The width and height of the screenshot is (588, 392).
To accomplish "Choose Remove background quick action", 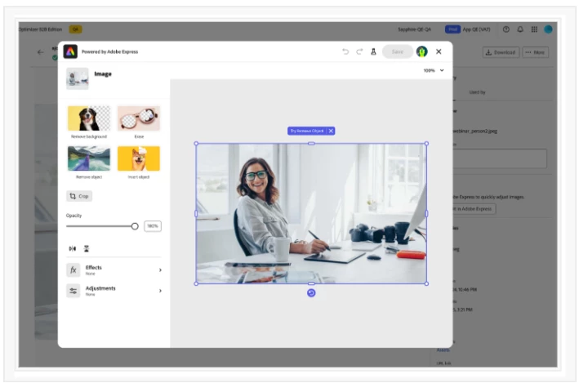I will (89, 122).
